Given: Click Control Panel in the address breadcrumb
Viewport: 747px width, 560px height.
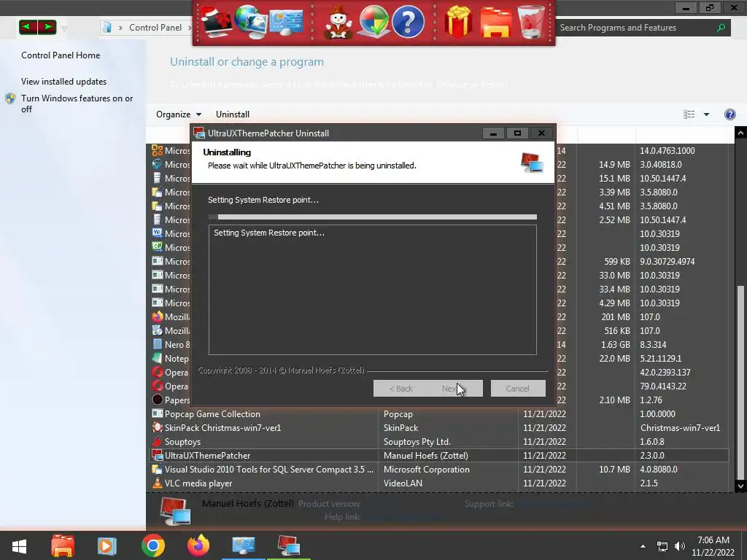Looking at the screenshot, I should tap(155, 28).
